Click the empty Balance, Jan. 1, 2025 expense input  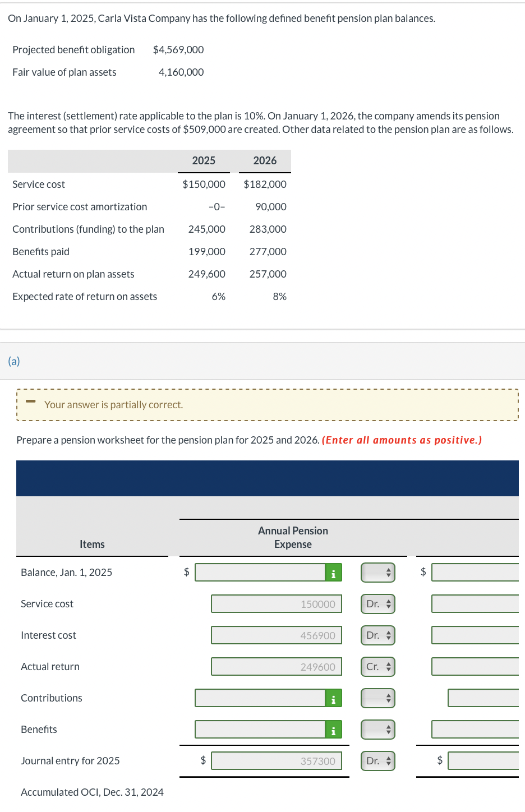pyautogui.click(x=261, y=572)
